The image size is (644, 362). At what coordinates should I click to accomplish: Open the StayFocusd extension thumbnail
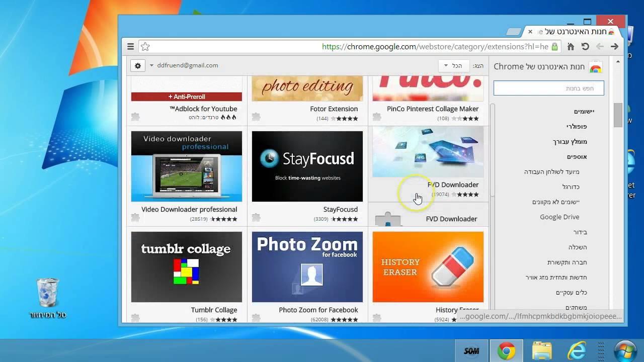(x=307, y=166)
